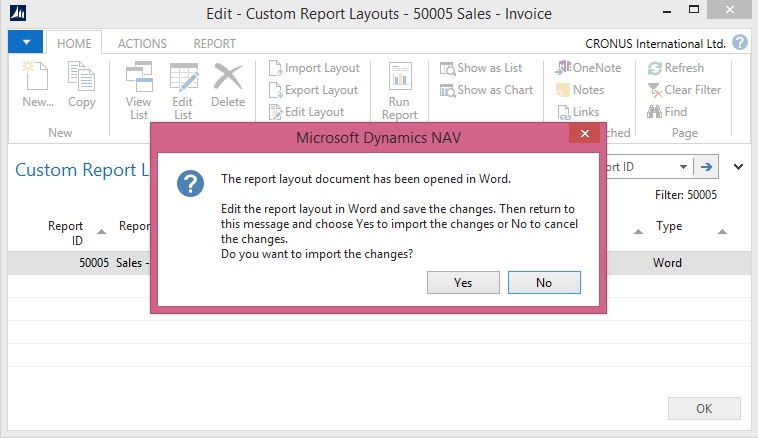Open the help question mark icon
The image size is (758, 438).
pos(739,43)
